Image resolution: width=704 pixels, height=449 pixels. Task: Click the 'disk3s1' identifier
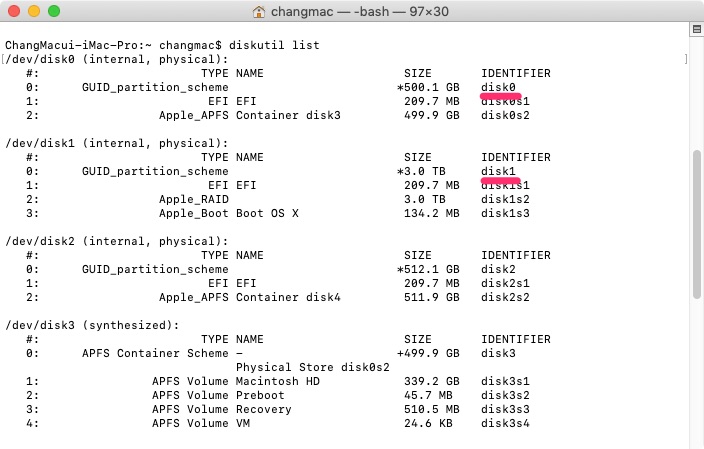[505, 381]
